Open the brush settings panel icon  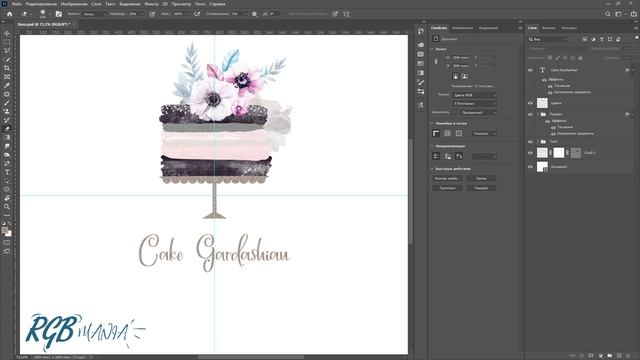pos(59,14)
